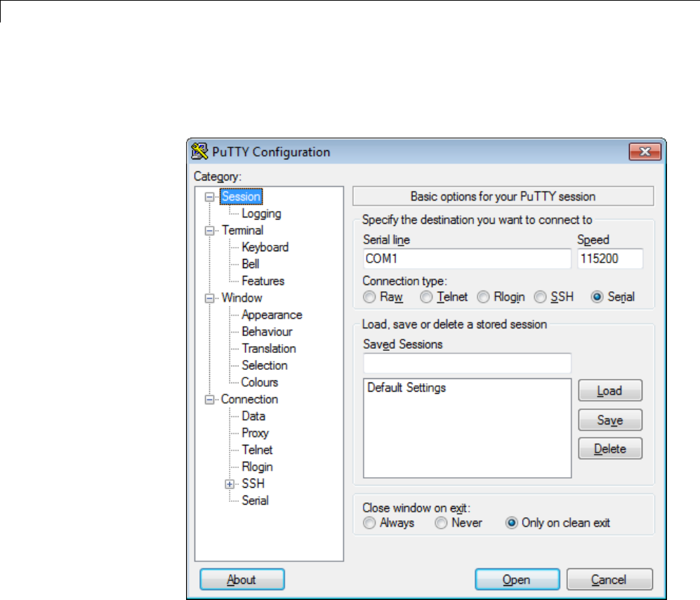
Task: Select Default Settings in sessions list
Action: pyautogui.click(x=407, y=387)
